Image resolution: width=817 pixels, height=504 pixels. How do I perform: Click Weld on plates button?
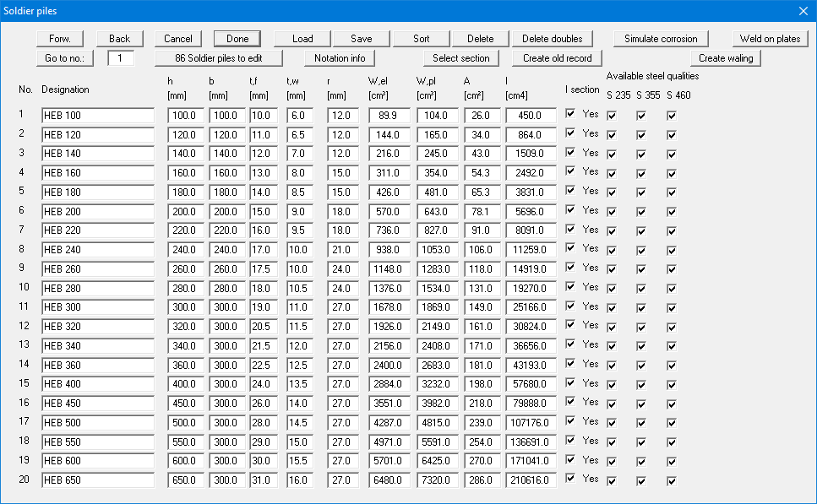770,38
